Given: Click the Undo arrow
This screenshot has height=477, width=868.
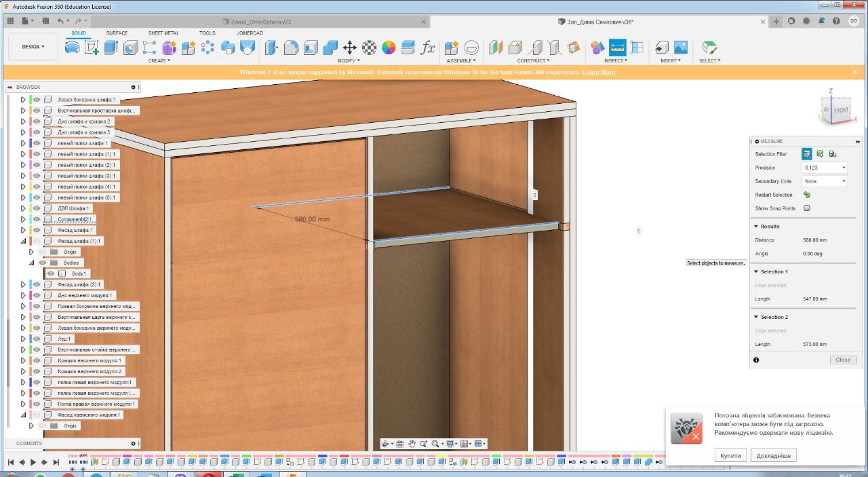Looking at the screenshot, I should pos(60,21).
